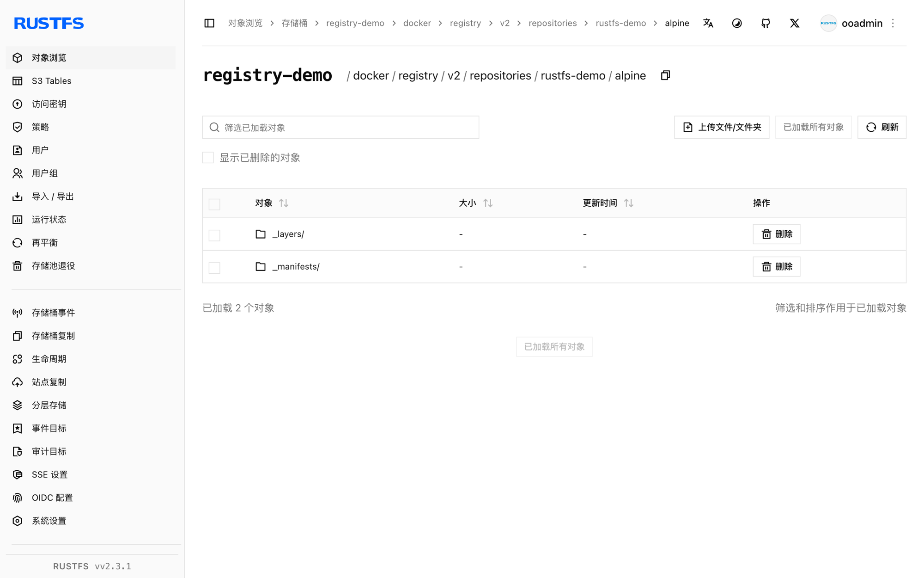Viewport: 924px width, 578px height.
Task: Go to repositories in heading path
Action: tap(500, 75)
